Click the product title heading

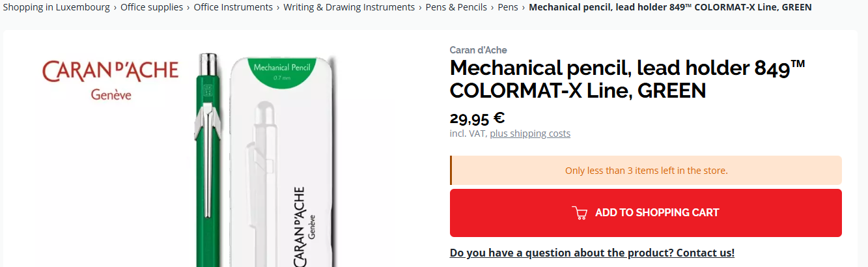(628, 79)
